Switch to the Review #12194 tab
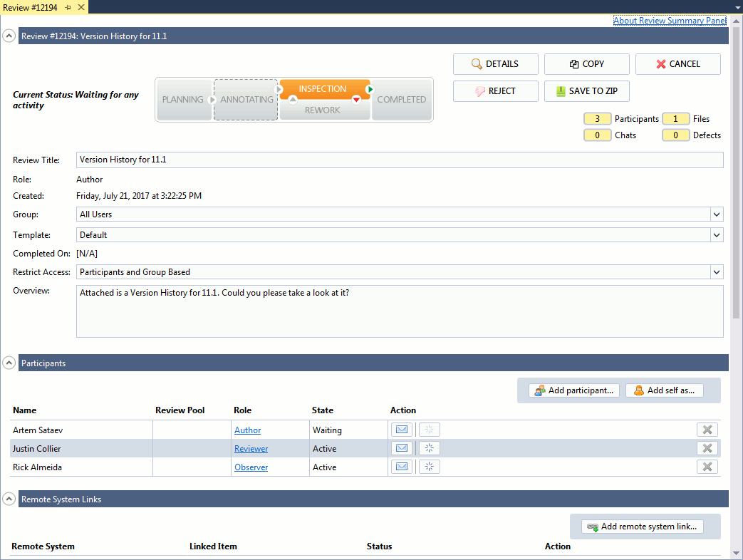Viewport: 743px width, 560px height. tap(32, 7)
